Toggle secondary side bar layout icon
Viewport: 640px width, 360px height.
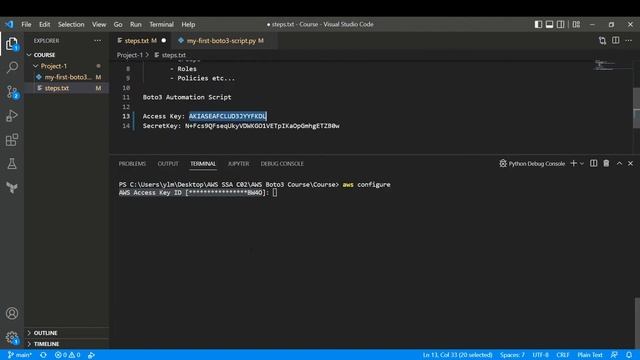561,24
